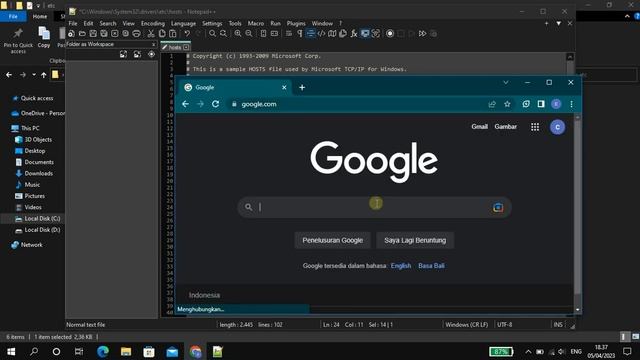Toggle INS insert mode in status bar
This screenshot has height=360, width=640.
click(x=558, y=324)
